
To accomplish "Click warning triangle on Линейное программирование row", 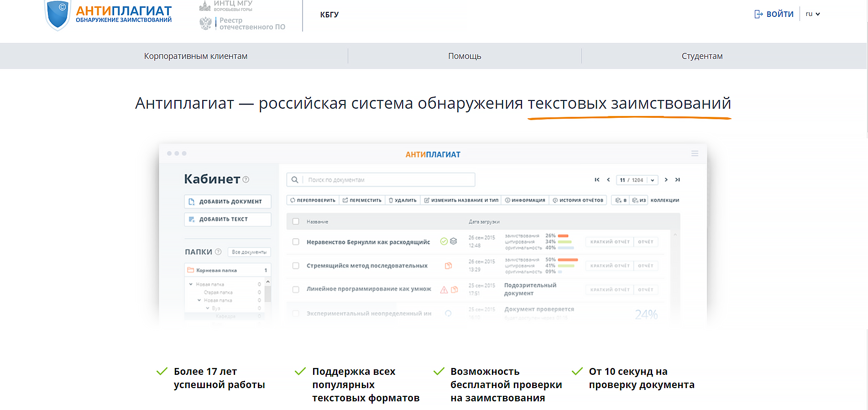I will pos(444,289).
